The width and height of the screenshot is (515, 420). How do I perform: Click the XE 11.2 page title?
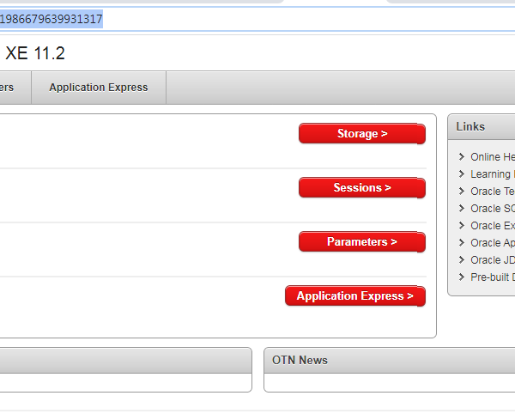(35, 53)
